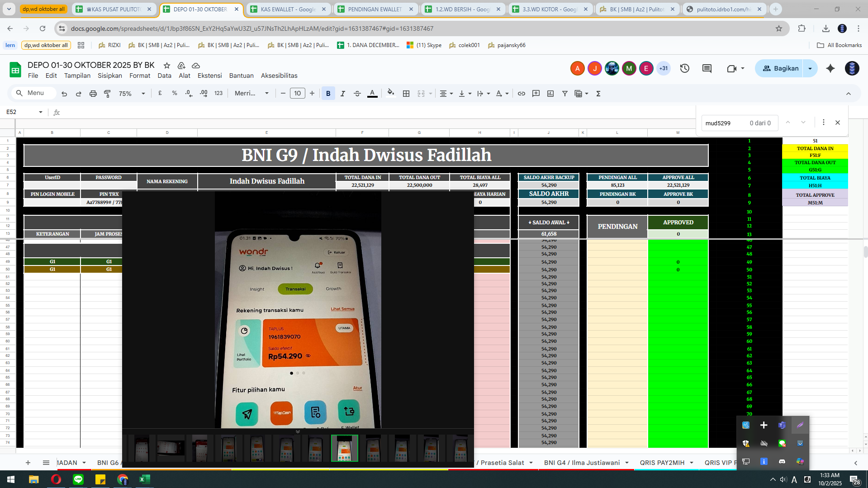Image resolution: width=868 pixels, height=488 pixels.
Task: Close the find box
Action: tap(838, 123)
